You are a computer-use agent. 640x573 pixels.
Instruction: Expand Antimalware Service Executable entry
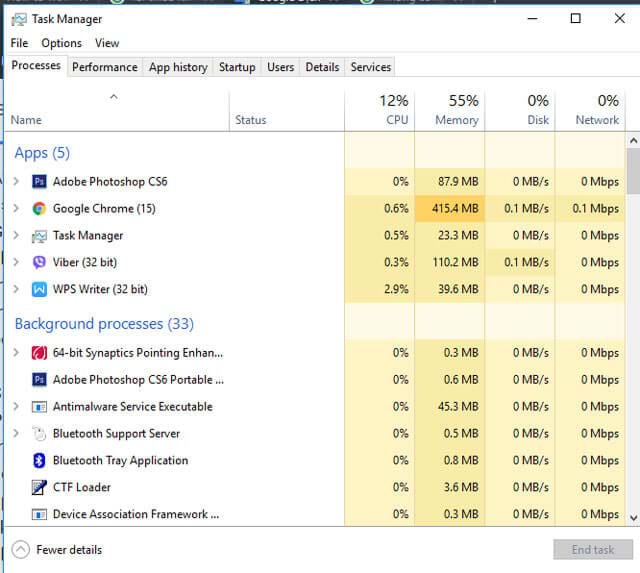click(16, 407)
